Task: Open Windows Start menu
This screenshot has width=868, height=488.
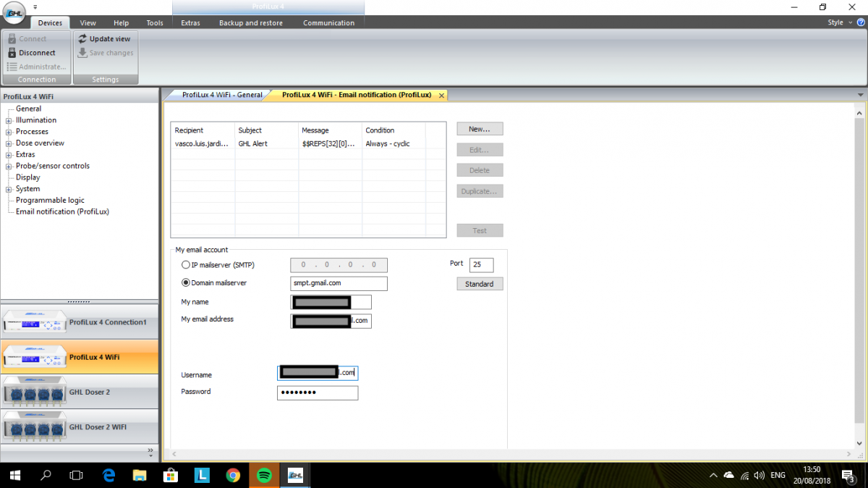Action: click(x=15, y=476)
